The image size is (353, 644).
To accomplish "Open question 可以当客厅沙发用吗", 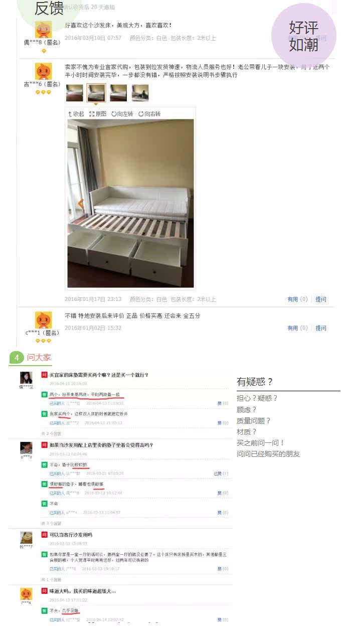I will pyautogui.click(x=71, y=535).
